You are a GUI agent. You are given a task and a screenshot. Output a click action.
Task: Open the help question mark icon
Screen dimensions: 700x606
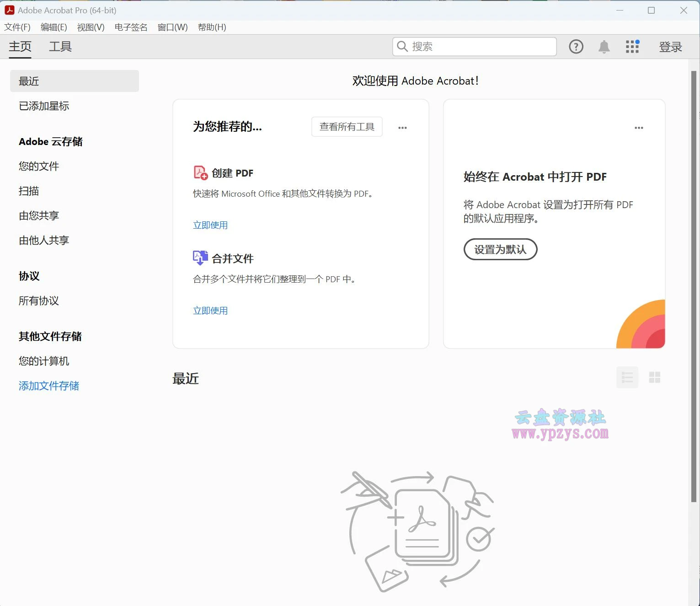(576, 46)
